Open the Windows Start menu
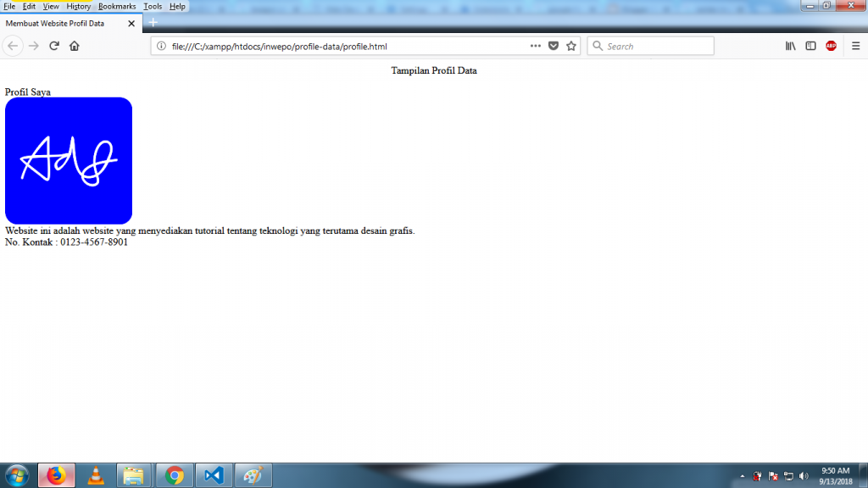Screen dimensions: 868x488 click(17, 475)
